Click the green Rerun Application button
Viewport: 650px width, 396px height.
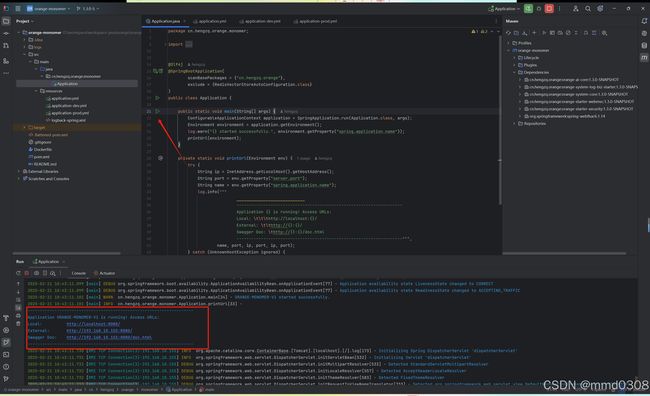(x=528, y=8)
